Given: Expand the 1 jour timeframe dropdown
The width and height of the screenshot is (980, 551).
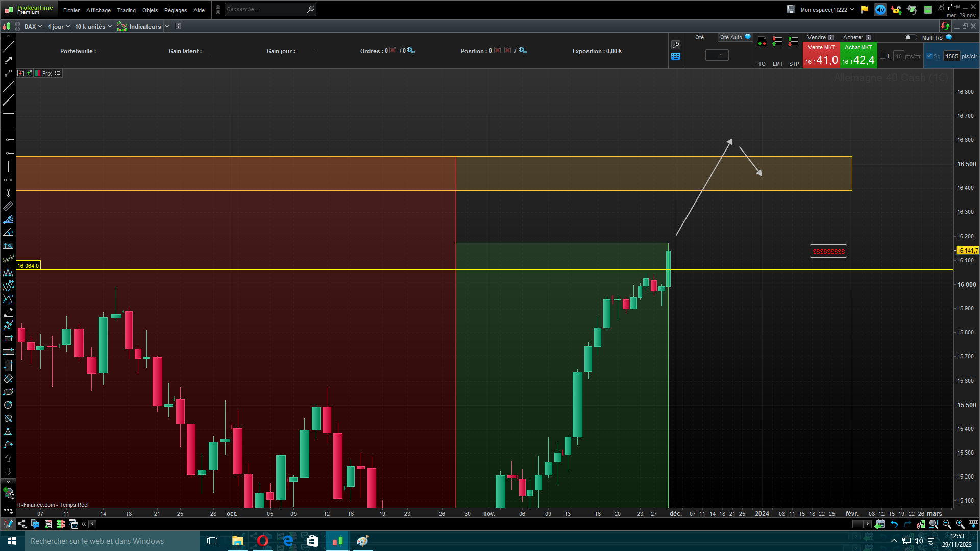Looking at the screenshot, I should tap(59, 27).
